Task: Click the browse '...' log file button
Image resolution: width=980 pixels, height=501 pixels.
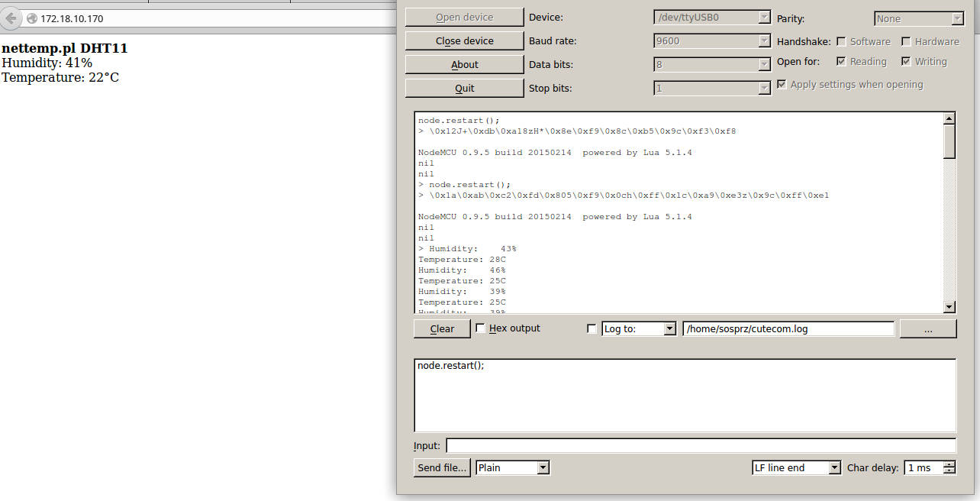Action: (928, 328)
